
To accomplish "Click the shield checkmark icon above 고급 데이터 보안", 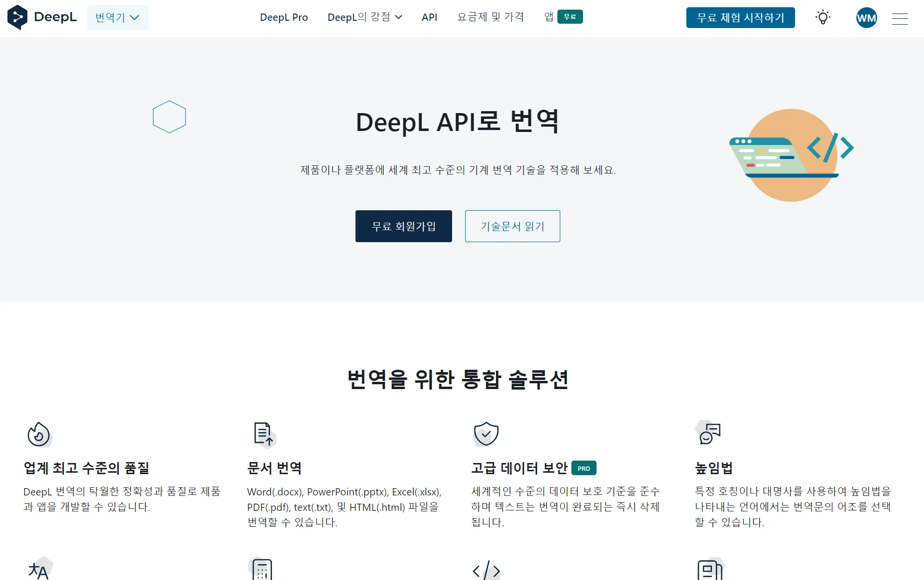I will click(486, 434).
